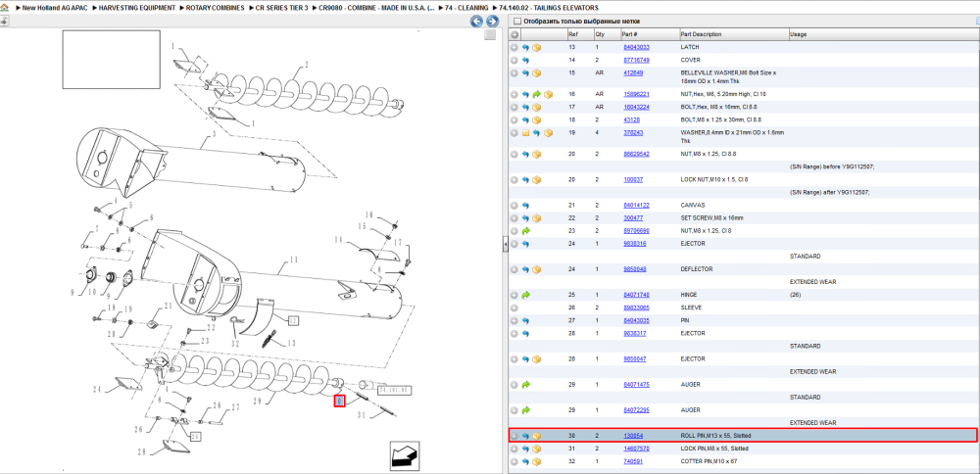Screen dimensions: 980x474
Task: Open New Holland AG APAC breadcrumb
Action: pos(54,8)
